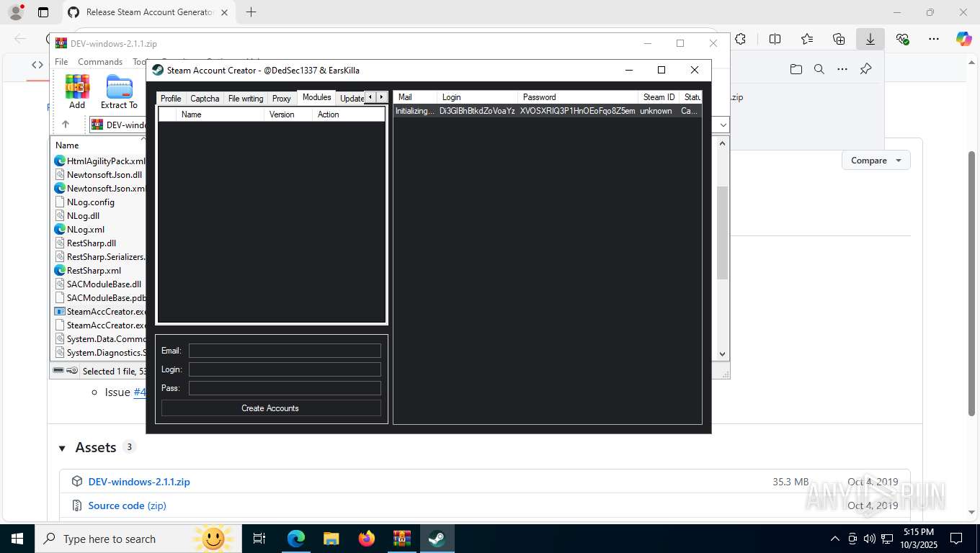Open Edge Favorites star icon

807,40
